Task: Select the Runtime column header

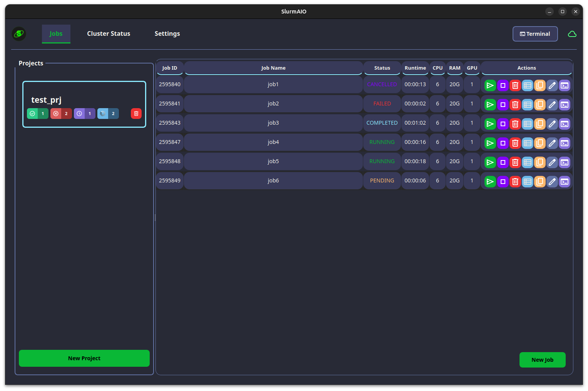Action: click(415, 68)
